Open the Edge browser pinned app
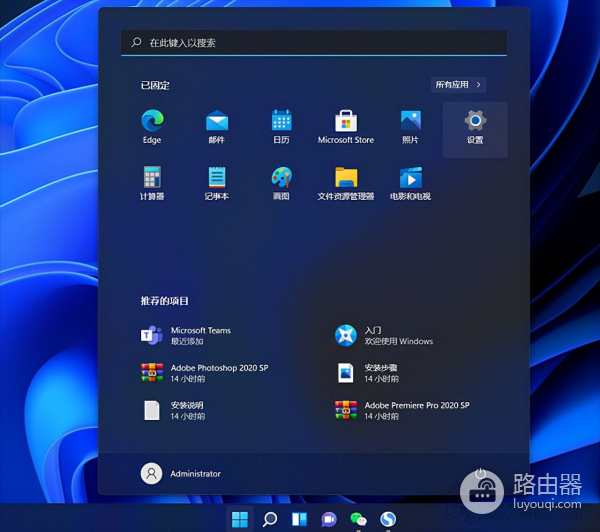 152,127
